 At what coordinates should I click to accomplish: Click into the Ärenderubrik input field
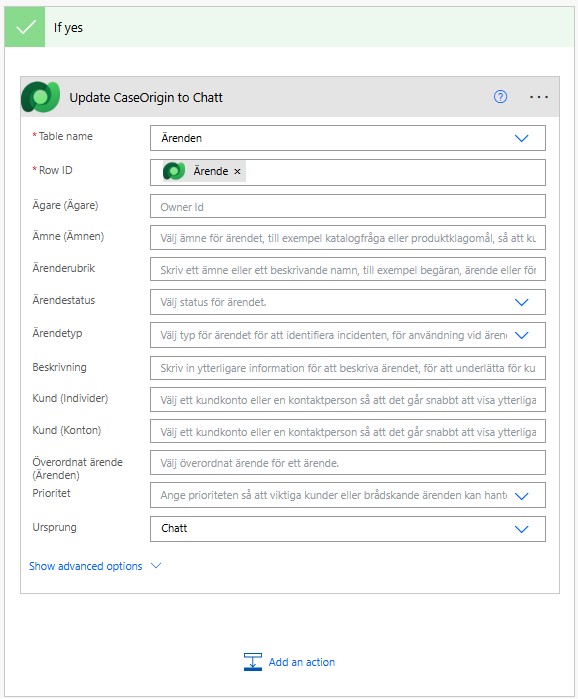[348, 269]
